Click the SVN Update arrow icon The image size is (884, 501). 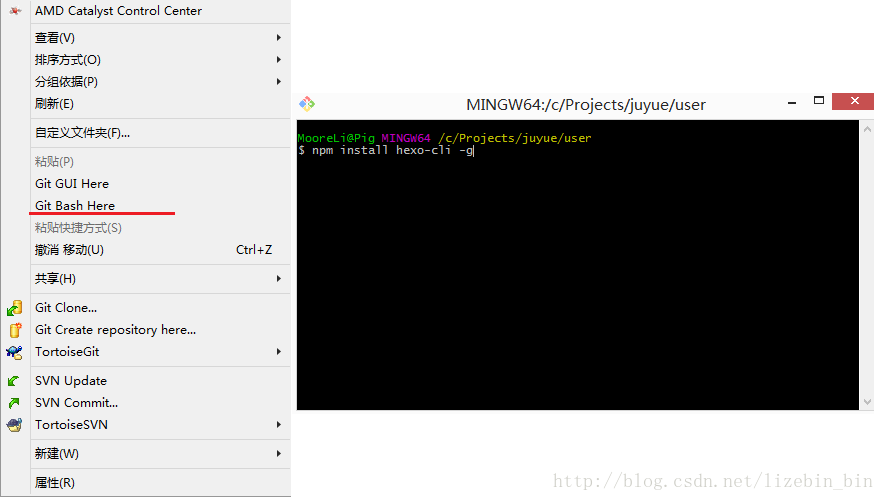(x=14, y=381)
